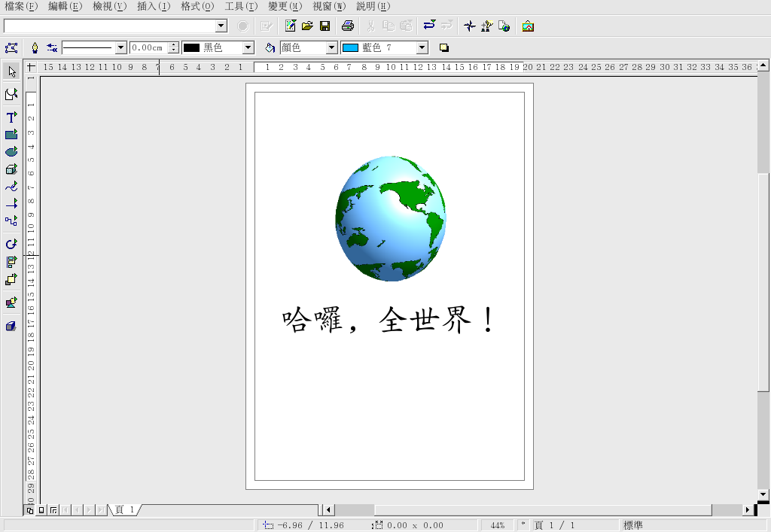Open the line style dropdown
Screen dimensions: 771x532
tap(120, 47)
